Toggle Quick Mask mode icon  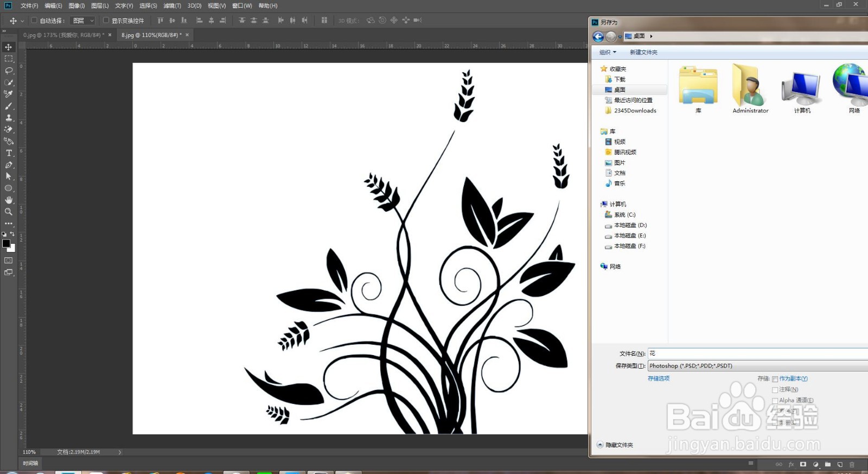tap(9, 261)
